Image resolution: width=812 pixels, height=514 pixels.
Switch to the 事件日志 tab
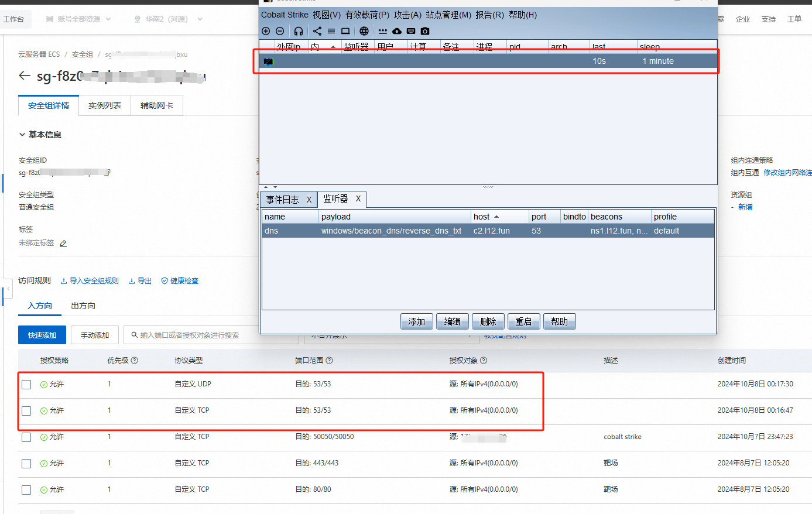click(283, 200)
